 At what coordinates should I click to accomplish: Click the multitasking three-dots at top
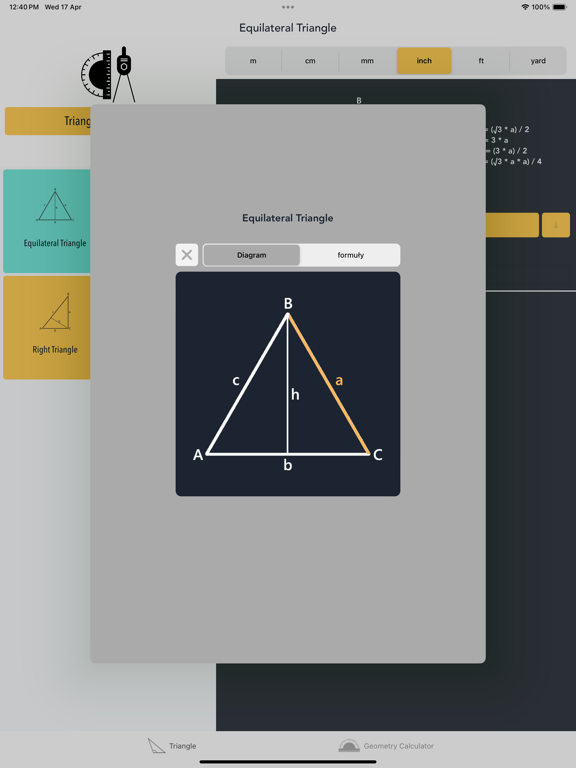point(288,7)
